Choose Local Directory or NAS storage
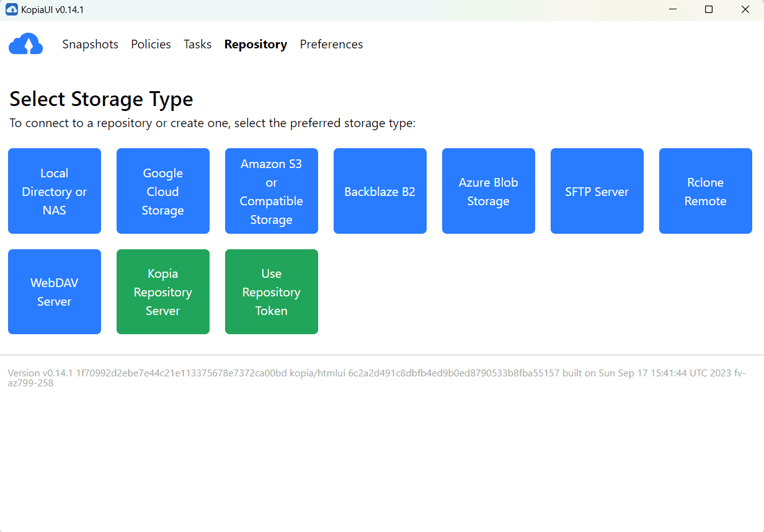This screenshot has width=764, height=532. [55, 191]
